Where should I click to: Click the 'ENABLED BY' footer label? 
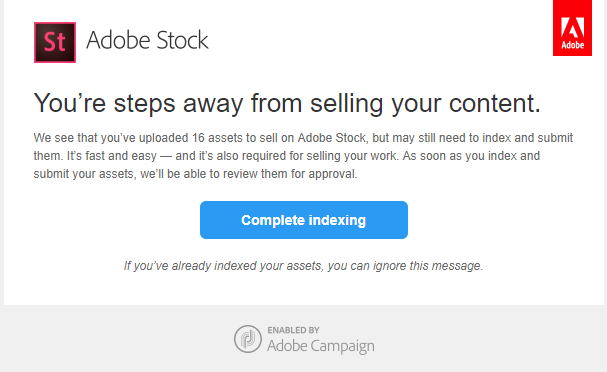[293, 330]
